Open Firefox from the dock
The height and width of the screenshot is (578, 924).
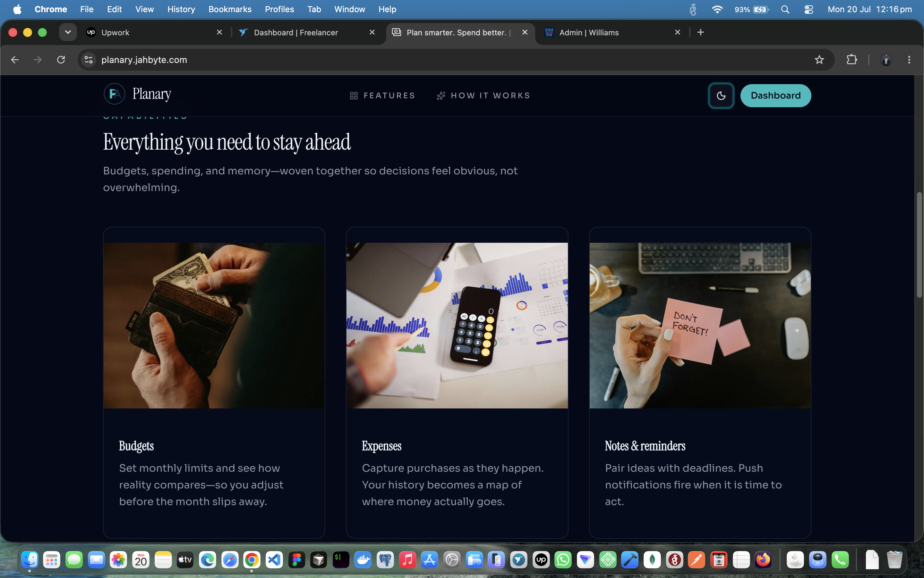tap(763, 560)
